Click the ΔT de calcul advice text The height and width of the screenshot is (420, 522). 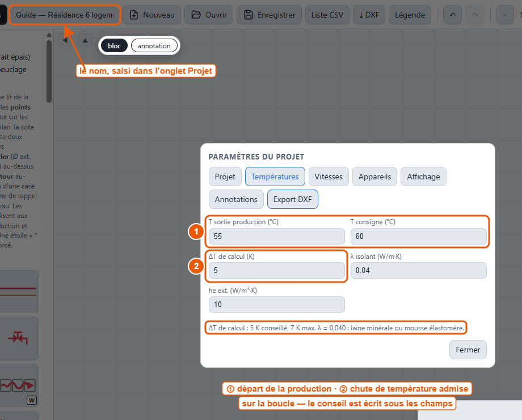[336, 328]
